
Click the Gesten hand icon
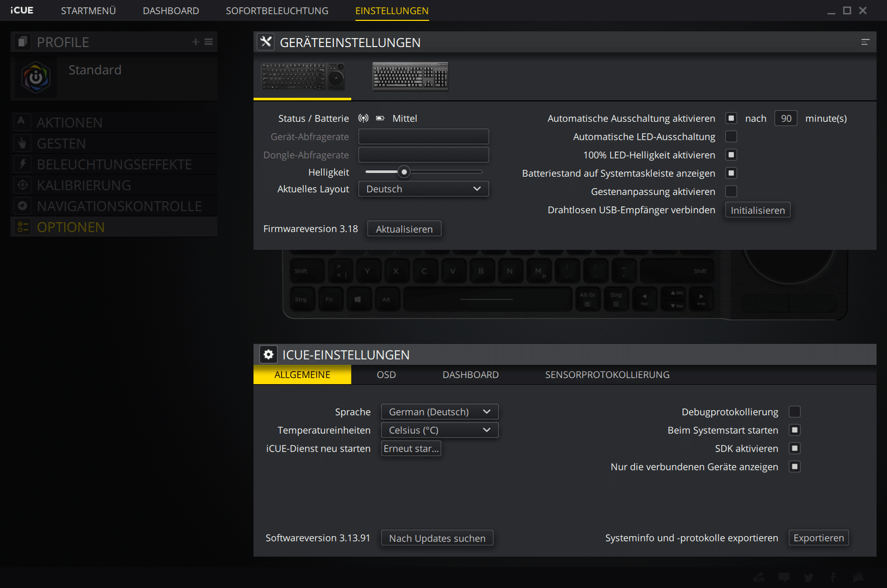click(x=22, y=143)
